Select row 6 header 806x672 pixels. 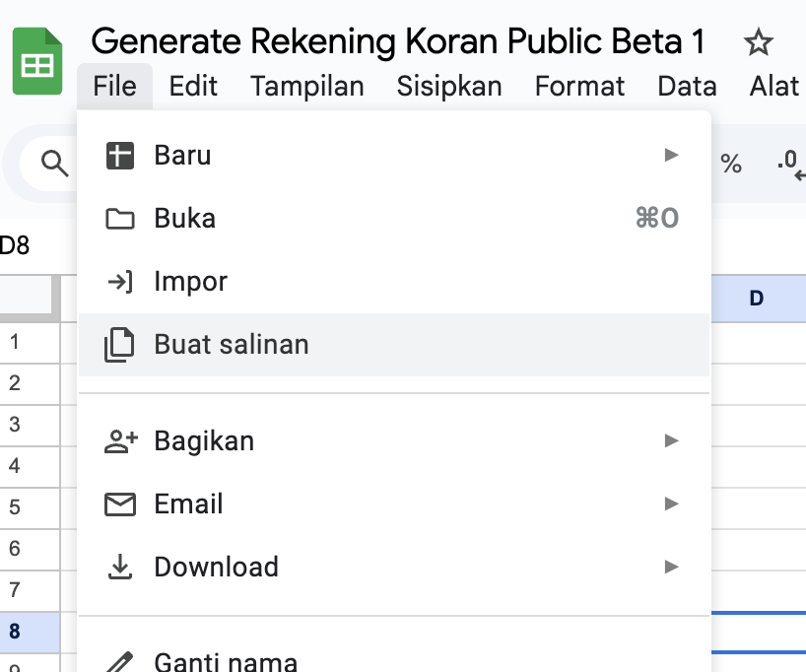pyautogui.click(x=30, y=549)
